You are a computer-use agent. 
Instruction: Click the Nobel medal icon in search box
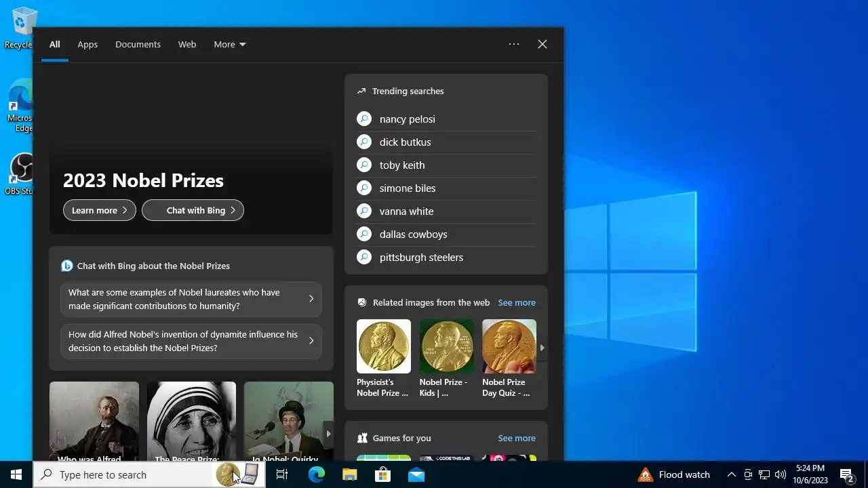pos(227,474)
